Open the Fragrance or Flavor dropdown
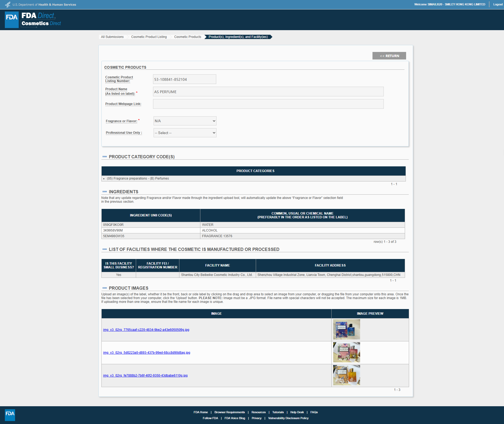504x424 pixels. coord(185,121)
